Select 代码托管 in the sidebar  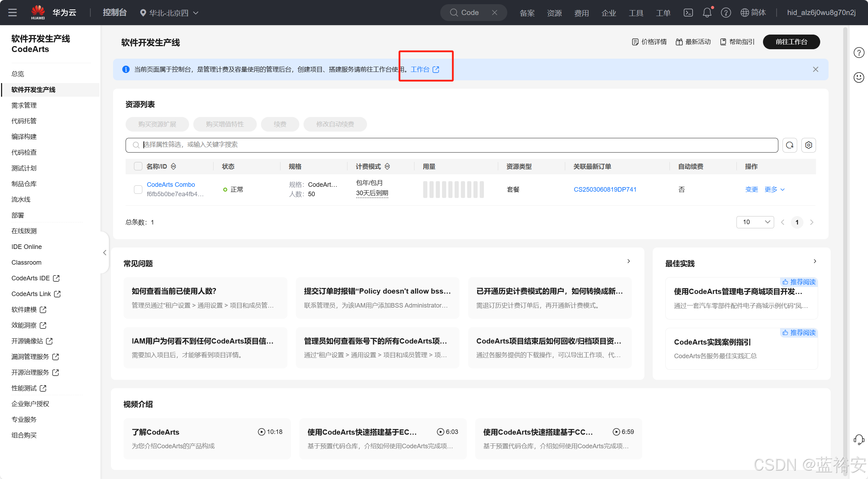tap(24, 121)
